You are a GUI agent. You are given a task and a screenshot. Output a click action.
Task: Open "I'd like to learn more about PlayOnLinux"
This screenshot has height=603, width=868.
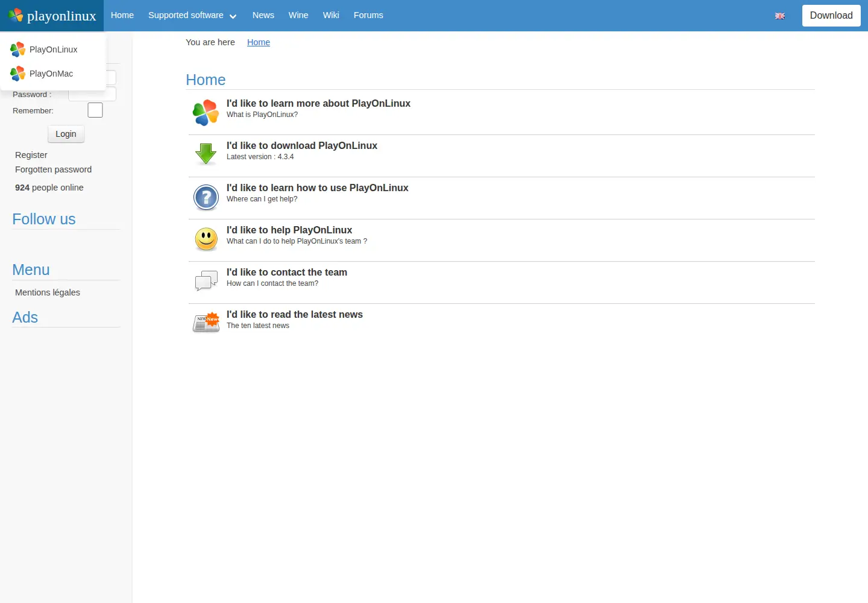point(318,103)
